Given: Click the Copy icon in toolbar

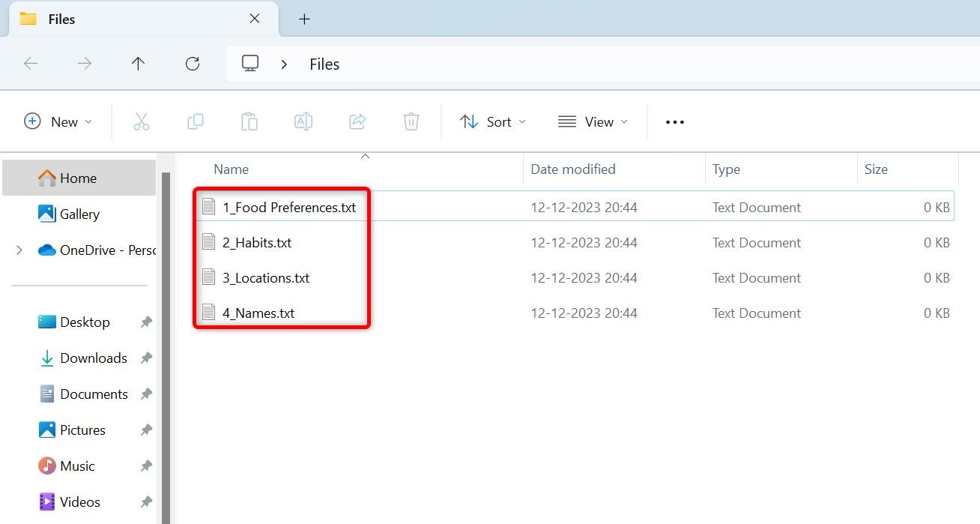Looking at the screenshot, I should (x=196, y=121).
